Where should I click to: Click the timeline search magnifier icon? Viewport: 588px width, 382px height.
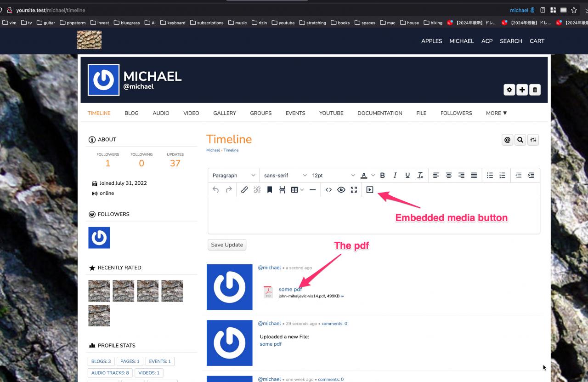click(x=520, y=140)
